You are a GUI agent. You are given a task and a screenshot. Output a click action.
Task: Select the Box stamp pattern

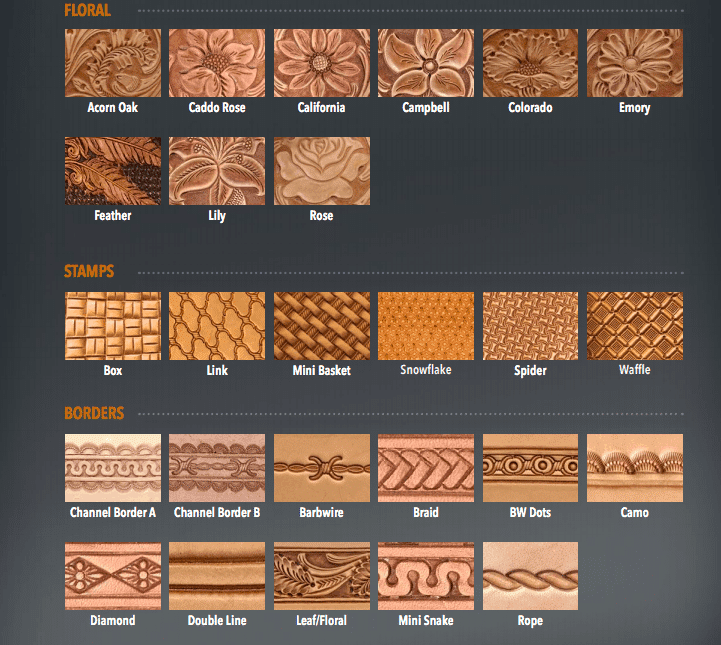[113, 326]
